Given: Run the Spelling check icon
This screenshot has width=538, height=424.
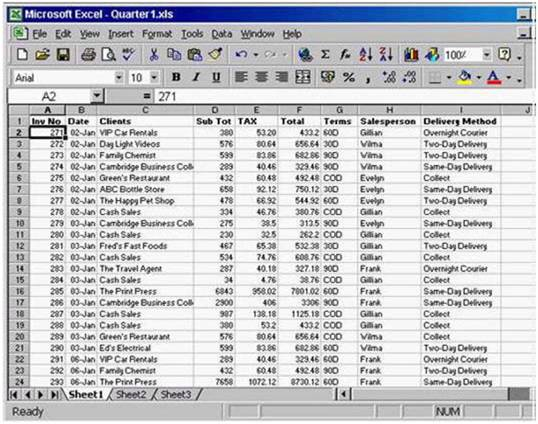Looking at the screenshot, I should [129, 55].
